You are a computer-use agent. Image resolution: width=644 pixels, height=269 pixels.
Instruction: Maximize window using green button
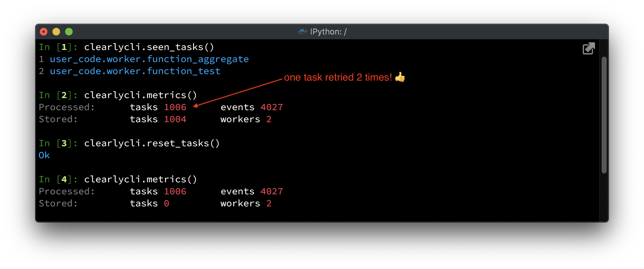coord(69,32)
